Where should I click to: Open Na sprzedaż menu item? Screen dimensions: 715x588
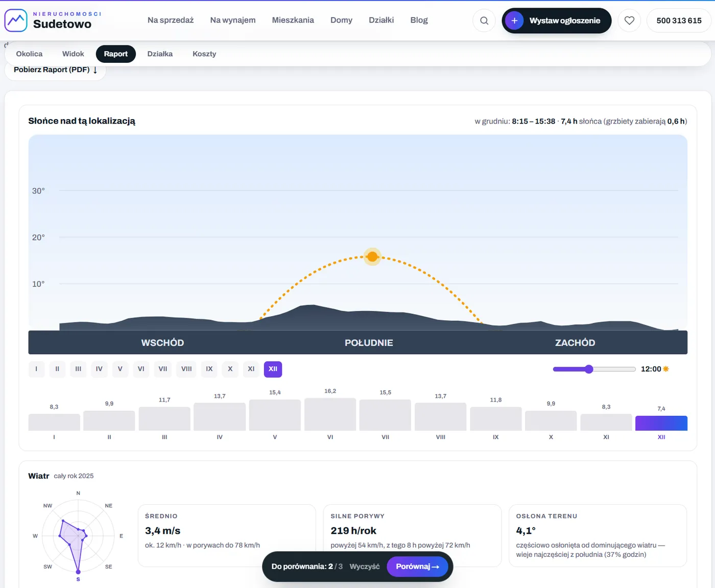click(x=171, y=20)
